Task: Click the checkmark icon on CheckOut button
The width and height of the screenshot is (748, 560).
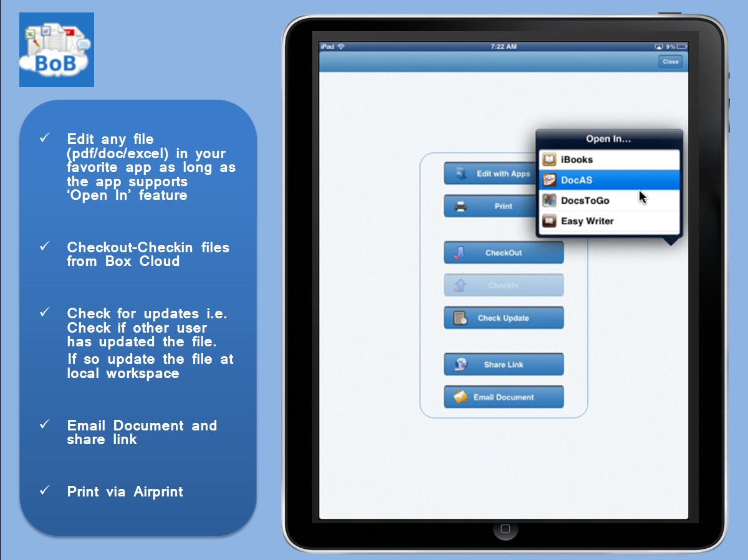Action: 459,253
